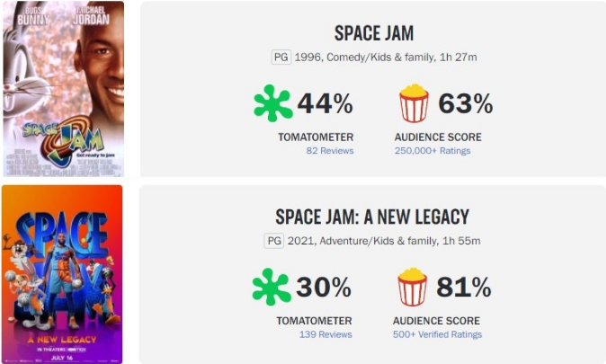Click the TOMATOMETER label under 44%
Viewport: 606px width, 364px height.
316,138
